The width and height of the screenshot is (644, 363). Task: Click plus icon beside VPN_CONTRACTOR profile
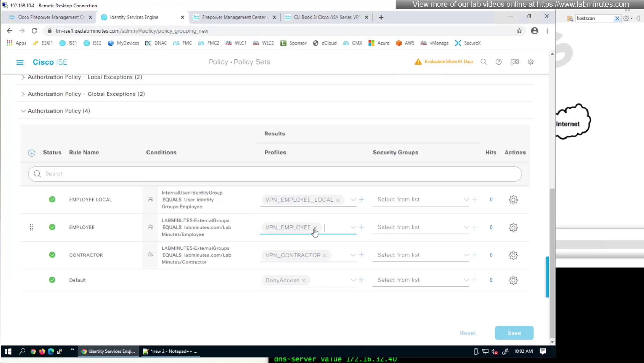tap(362, 255)
